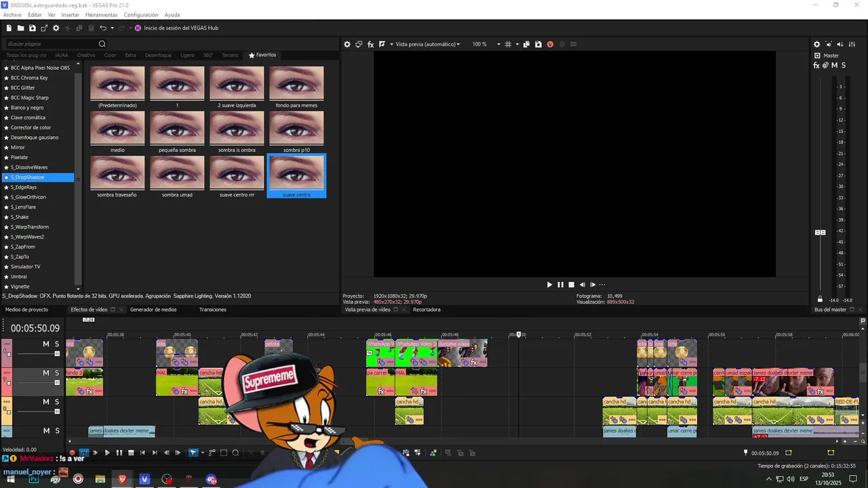Screen dimensions: 868x488
Task: Toggle split screen view icon in preview
Action: 382,44
